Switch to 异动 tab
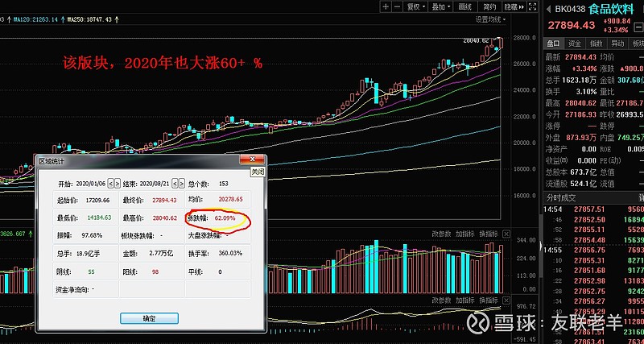Viewport: 644px width, 344px height. pos(617,44)
